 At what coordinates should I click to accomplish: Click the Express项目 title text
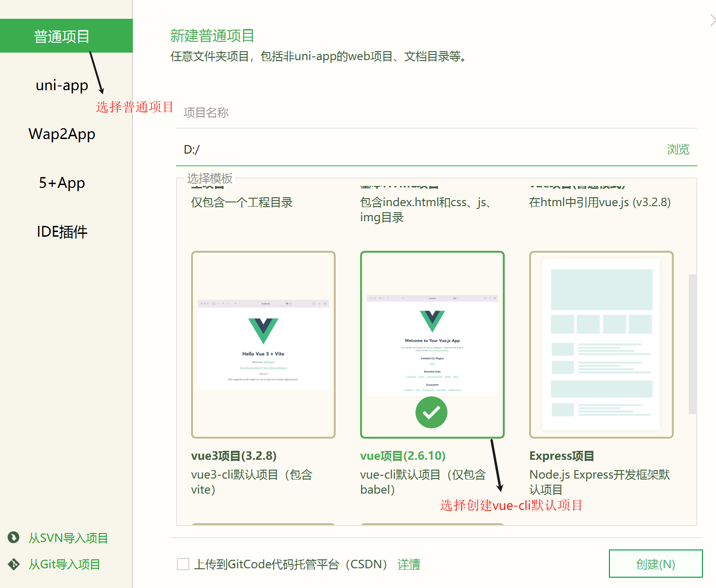point(562,456)
